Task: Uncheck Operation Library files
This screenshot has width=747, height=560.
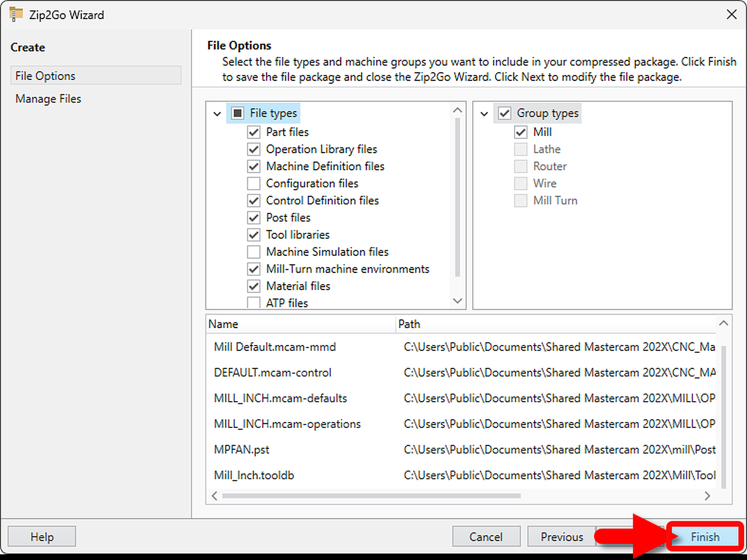Action: (x=254, y=149)
